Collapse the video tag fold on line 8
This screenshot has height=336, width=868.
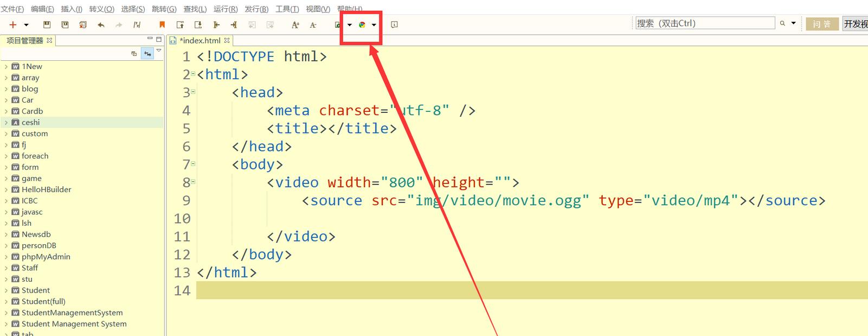(193, 182)
